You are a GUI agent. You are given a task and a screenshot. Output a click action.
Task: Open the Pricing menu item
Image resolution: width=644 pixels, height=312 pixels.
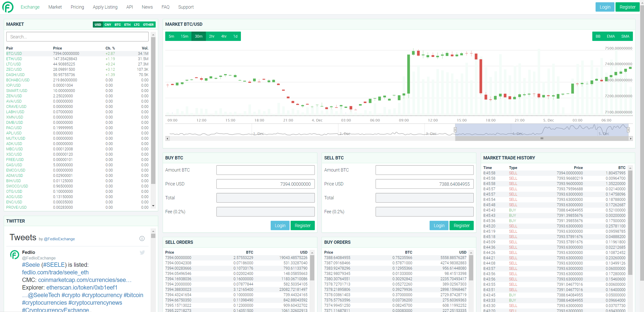click(77, 7)
